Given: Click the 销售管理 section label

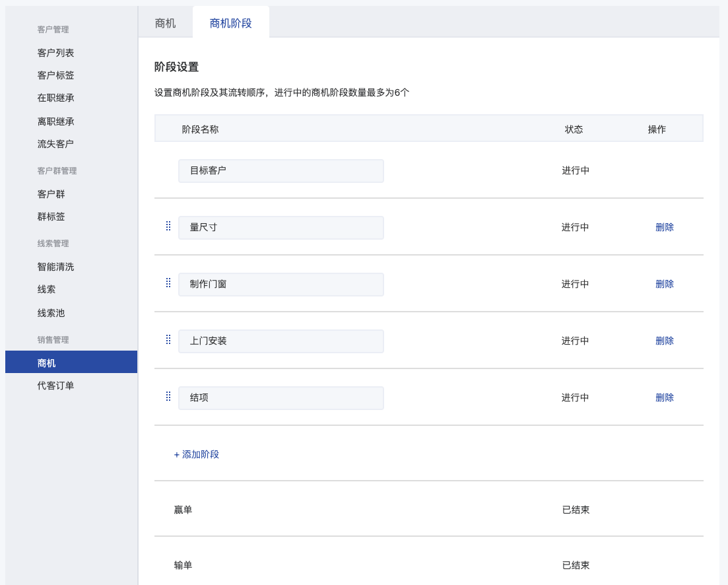Looking at the screenshot, I should click(53, 340).
